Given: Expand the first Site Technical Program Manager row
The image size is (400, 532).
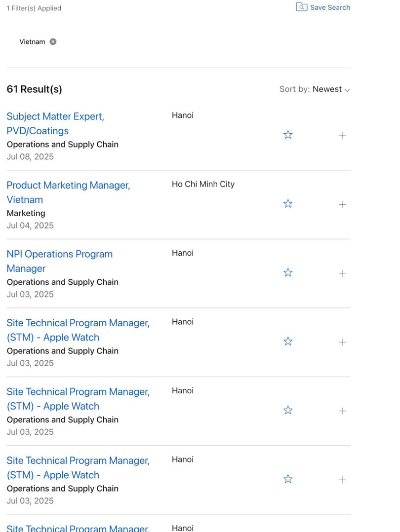Looking at the screenshot, I should tap(342, 342).
